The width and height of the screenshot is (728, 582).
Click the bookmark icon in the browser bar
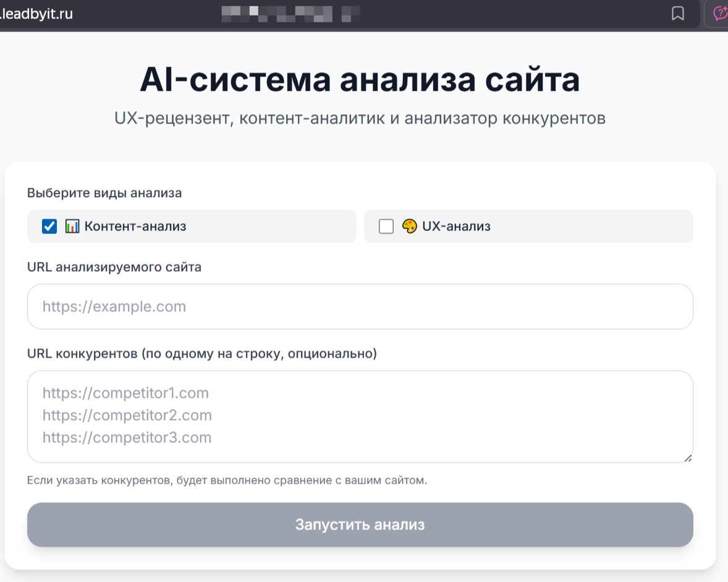678,14
